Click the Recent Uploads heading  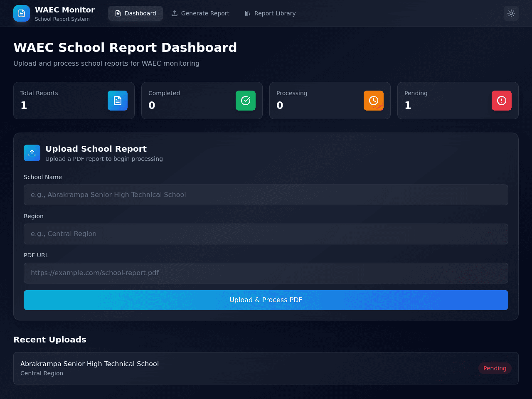coord(50,340)
